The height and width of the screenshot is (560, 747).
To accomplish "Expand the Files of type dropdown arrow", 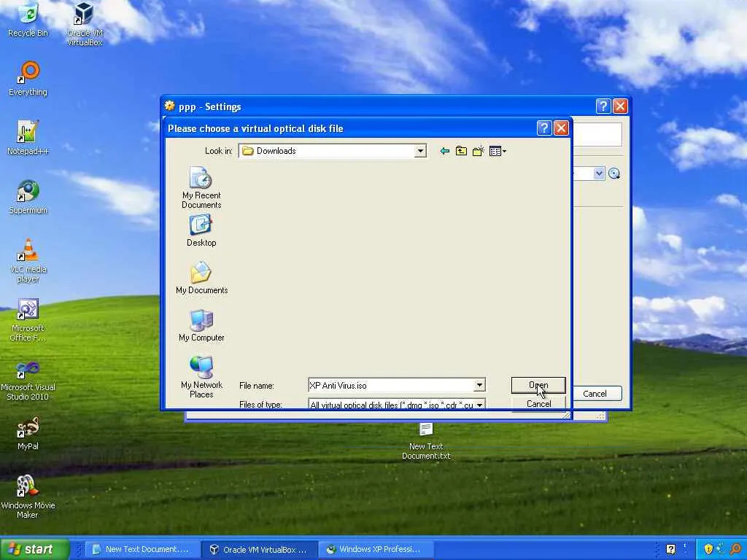I will (479, 404).
